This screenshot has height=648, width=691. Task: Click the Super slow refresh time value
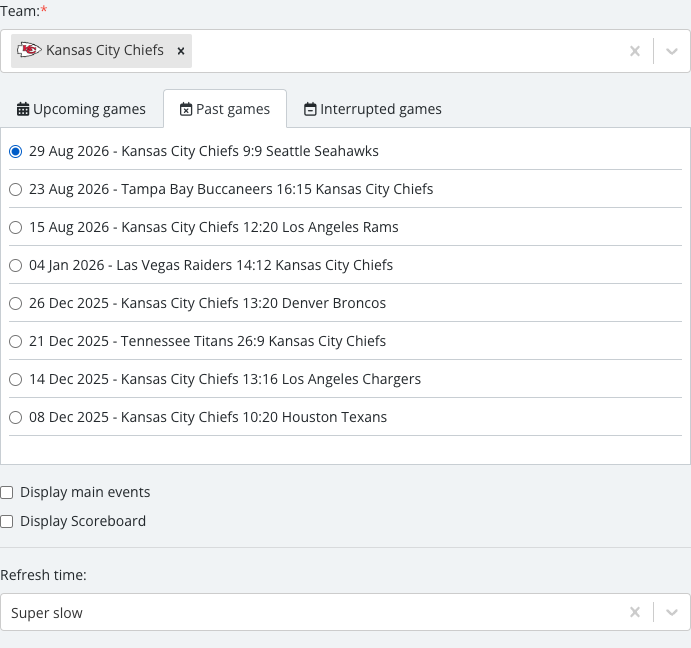(x=47, y=613)
